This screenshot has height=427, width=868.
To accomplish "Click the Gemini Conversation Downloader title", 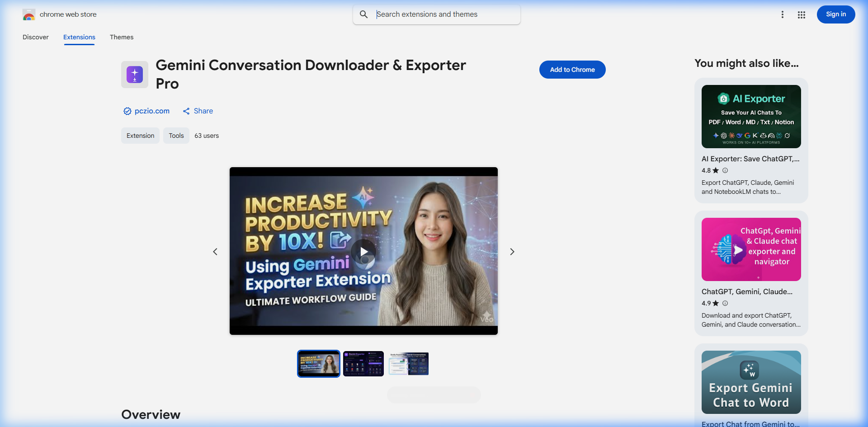I will 311,75.
